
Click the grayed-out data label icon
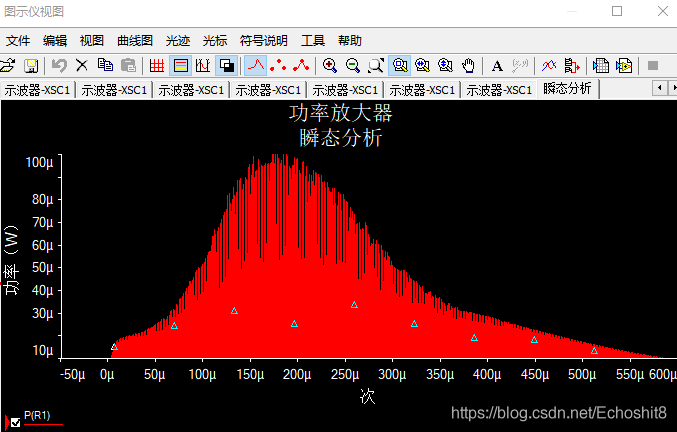coord(520,66)
